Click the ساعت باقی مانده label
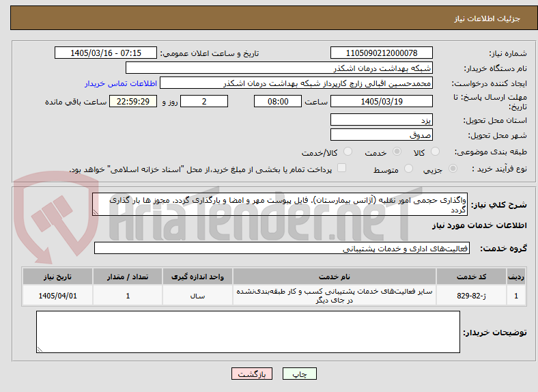The width and height of the screenshot is (538, 392). tap(76, 102)
